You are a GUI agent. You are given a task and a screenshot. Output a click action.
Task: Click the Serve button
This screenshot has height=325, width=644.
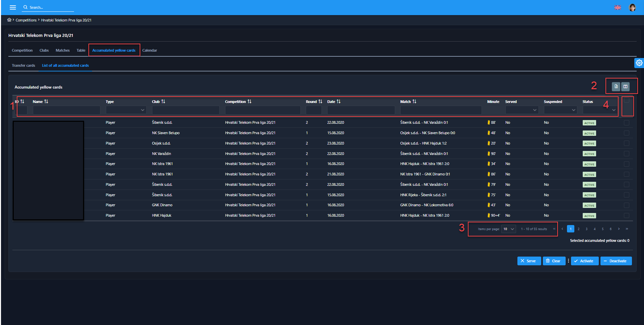528,261
